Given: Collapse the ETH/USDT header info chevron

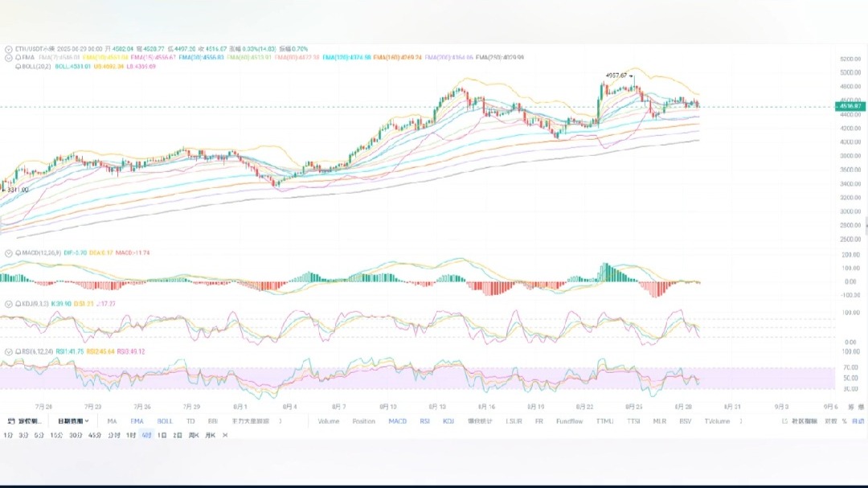Looking at the screenshot, I should [x=9, y=48].
